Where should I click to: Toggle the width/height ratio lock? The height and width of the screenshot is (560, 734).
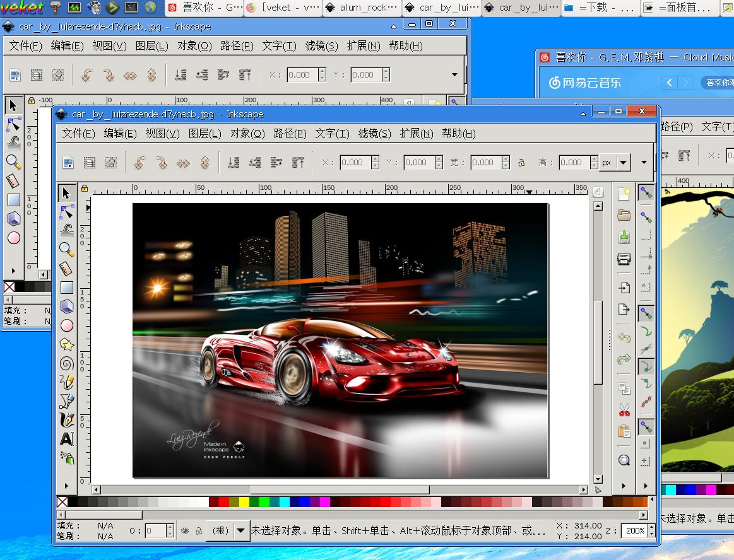pos(521,163)
